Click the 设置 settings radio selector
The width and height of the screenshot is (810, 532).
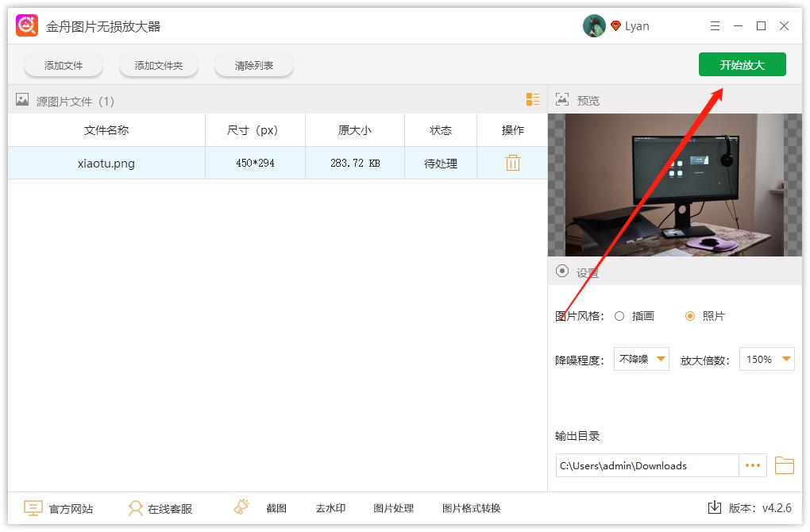(x=561, y=272)
